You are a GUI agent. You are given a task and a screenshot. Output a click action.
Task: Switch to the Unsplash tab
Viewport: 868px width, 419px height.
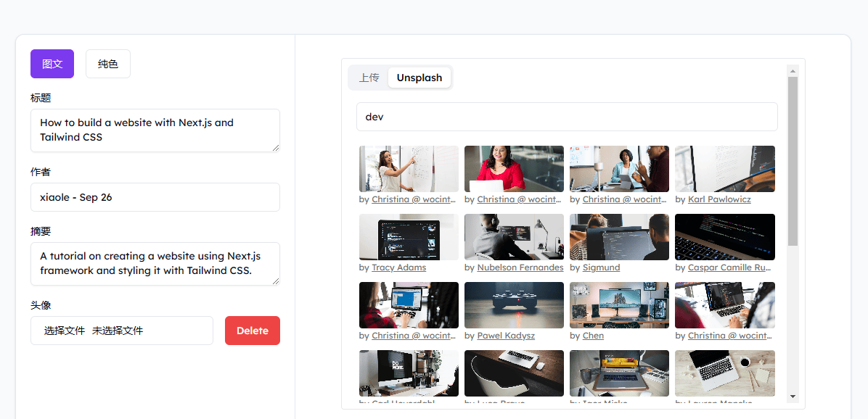click(x=419, y=78)
